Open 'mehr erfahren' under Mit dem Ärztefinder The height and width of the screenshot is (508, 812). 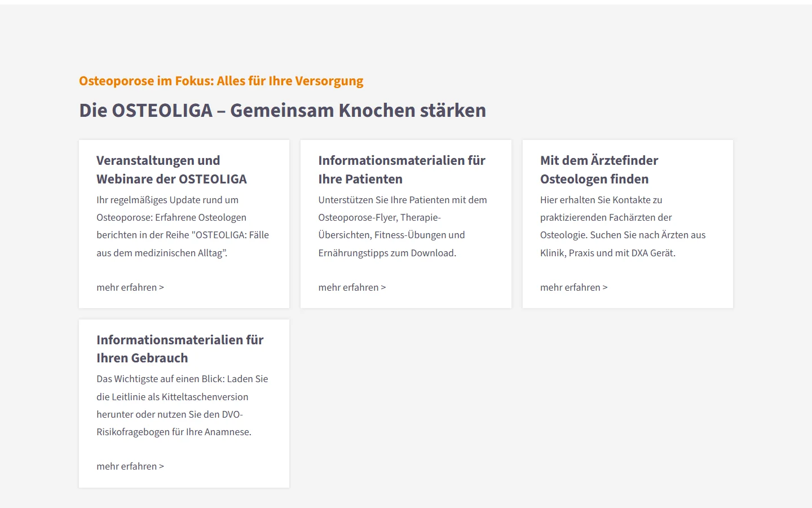tap(574, 287)
